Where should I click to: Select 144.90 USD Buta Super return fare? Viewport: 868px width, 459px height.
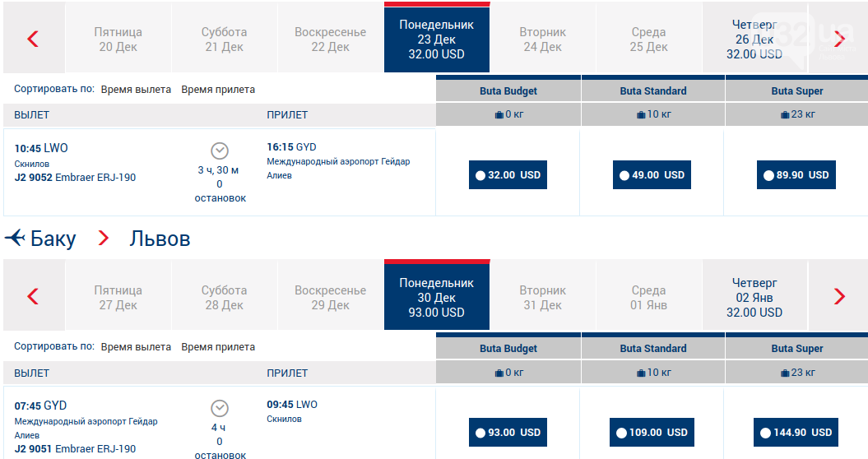(x=796, y=433)
